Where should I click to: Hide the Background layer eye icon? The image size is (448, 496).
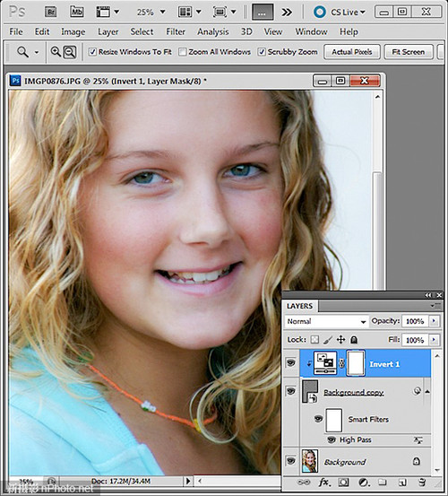[290, 461]
